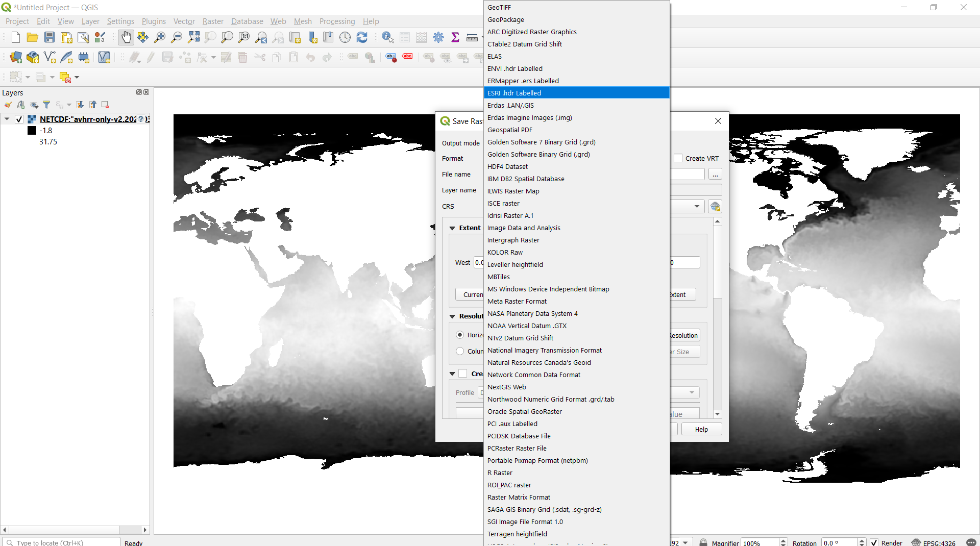Open the Raster menu
The height and width of the screenshot is (546, 980).
click(213, 21)
